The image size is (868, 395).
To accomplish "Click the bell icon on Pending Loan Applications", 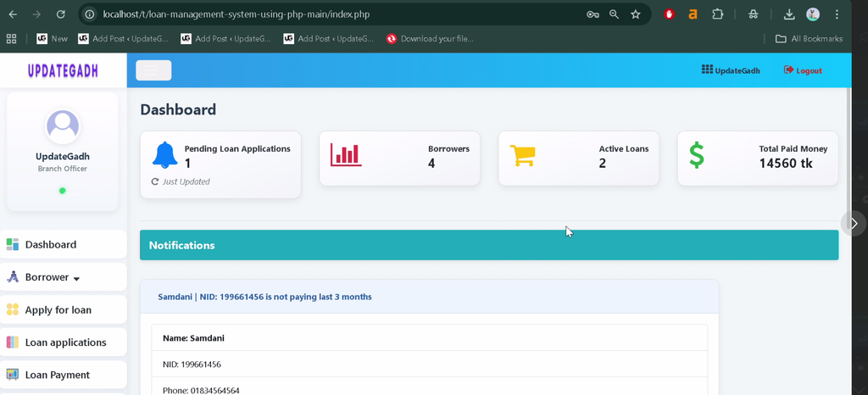I will pos(165,155).
